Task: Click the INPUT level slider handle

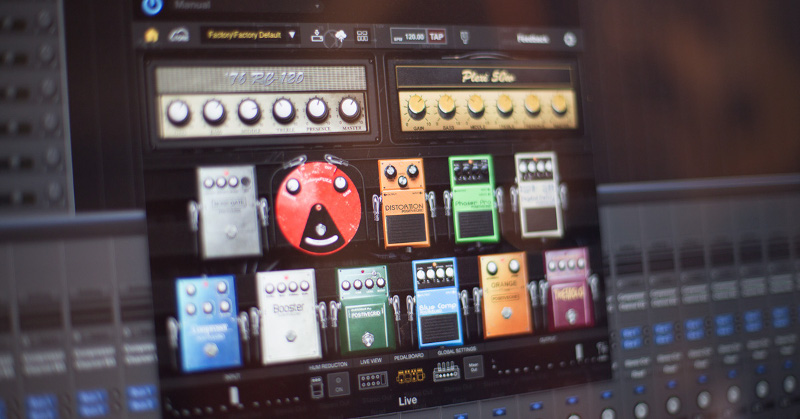Action: pyautogui.click(x=234, y=396)
